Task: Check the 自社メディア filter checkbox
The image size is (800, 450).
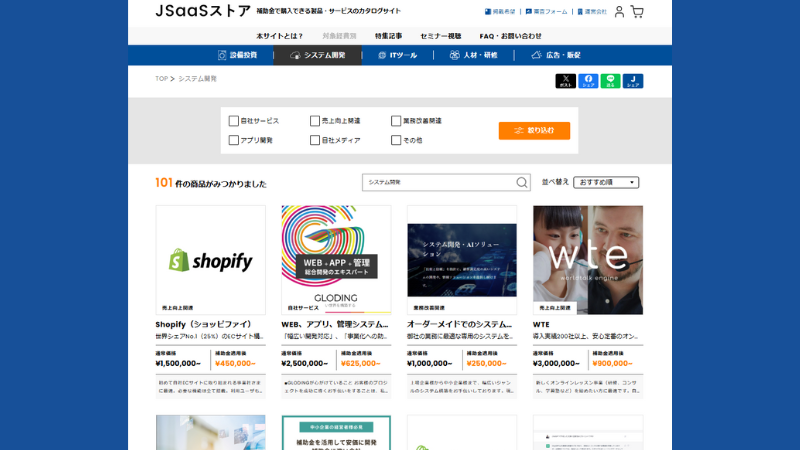Action: [314, 140]
